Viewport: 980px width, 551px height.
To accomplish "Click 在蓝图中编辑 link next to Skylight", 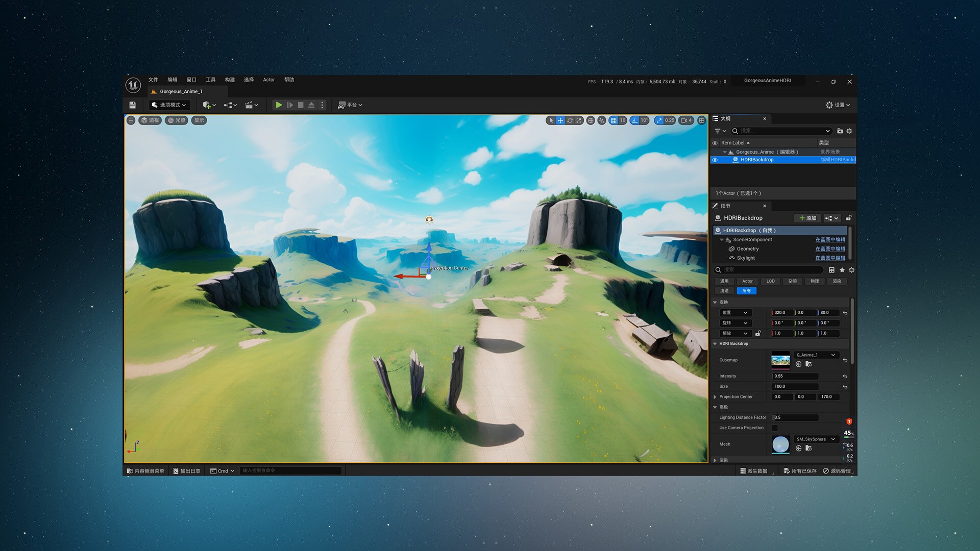I will (830, 258).
